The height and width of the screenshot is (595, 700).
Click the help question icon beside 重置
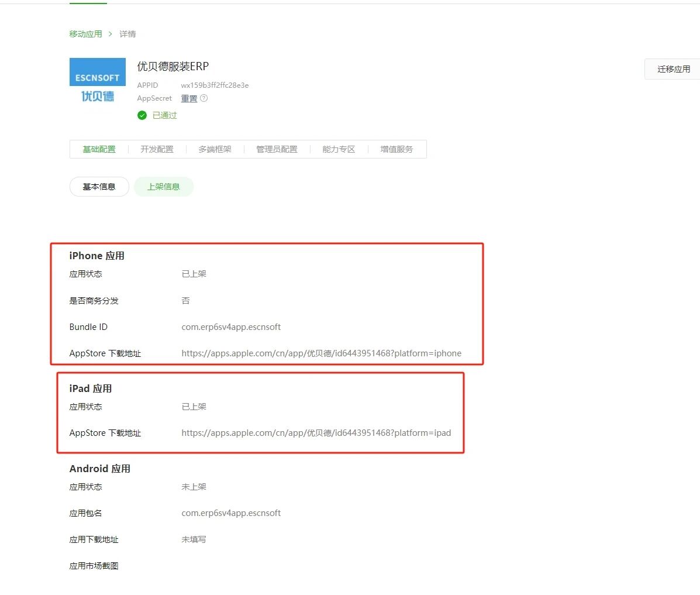click(204, 98)
